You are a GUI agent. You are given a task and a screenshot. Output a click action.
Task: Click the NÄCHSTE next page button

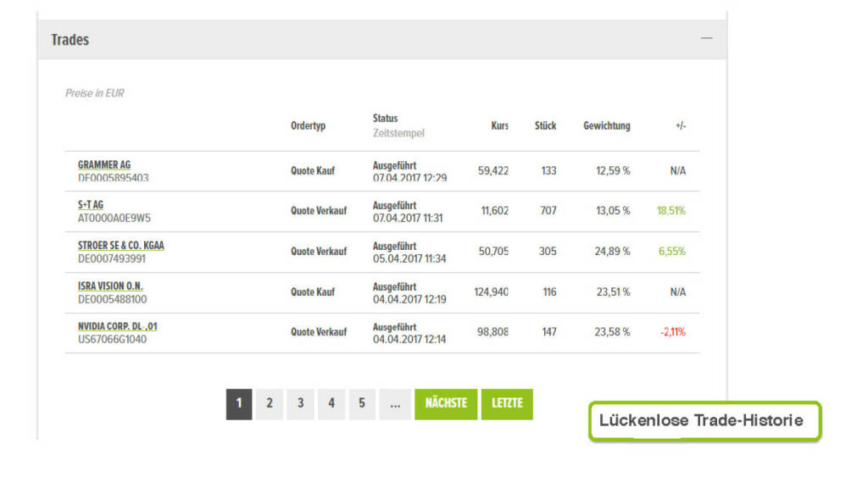pyautogui.click(x=446, y=404)
